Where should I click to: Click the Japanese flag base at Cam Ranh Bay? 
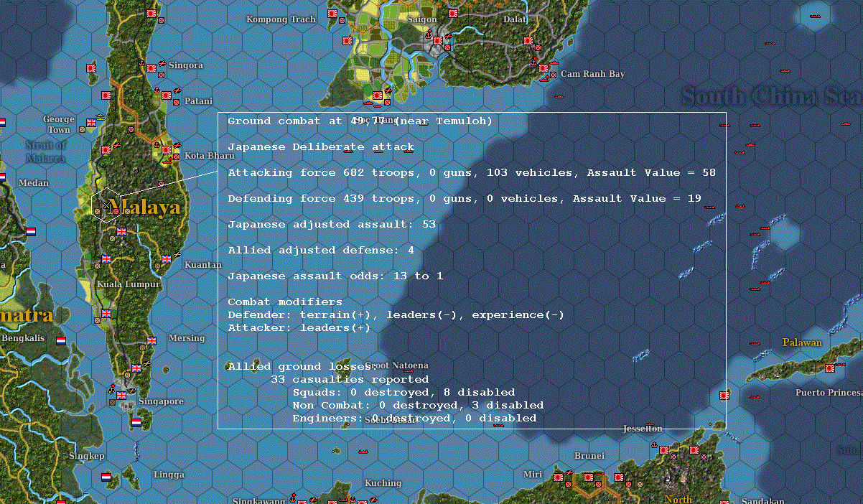(x=544, y=69)
